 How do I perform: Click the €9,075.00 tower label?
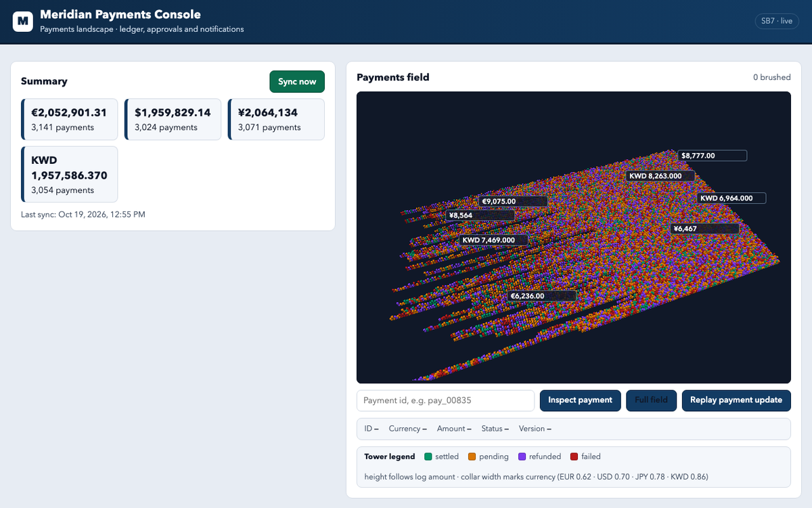pyautogui.click(x=513, y=201)
